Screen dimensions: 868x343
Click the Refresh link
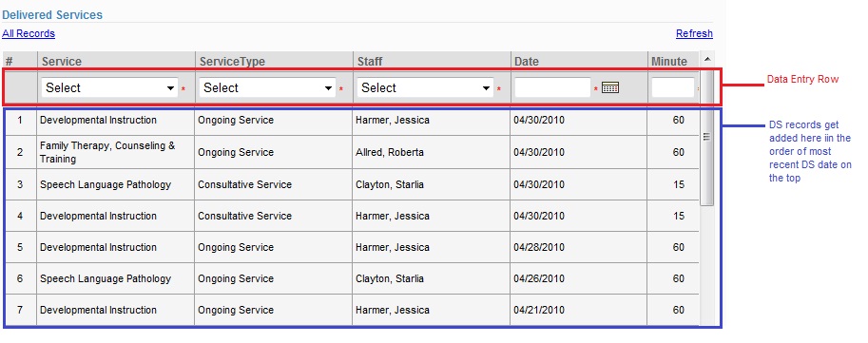pos(694,34)
